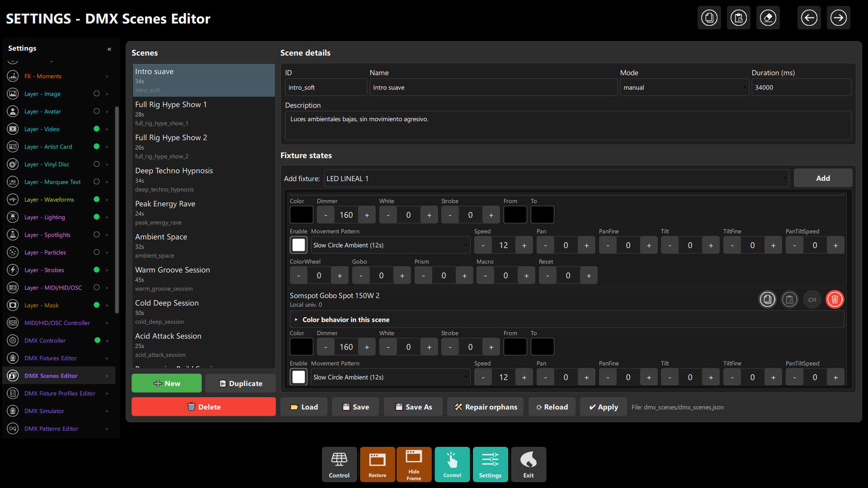868x488 pixels.
Task: Click the Layer - Vinyl Disc icon
Action: tap(13, 164)
